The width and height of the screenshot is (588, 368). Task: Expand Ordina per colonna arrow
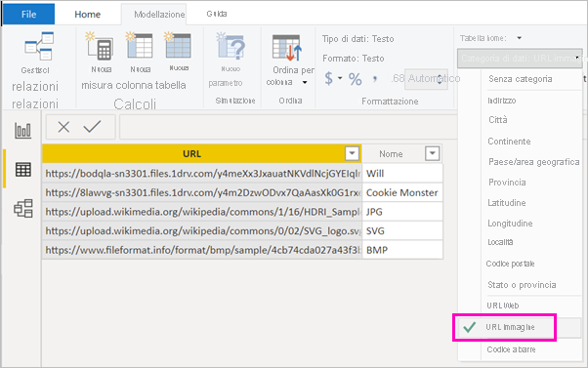[305, 82]
